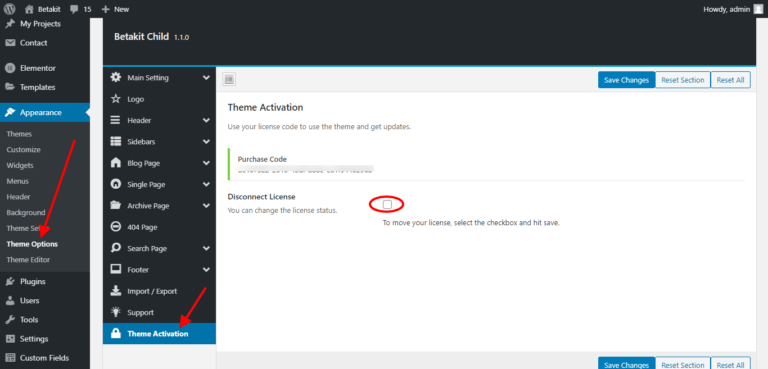Open the comments bubble icon showing 15
The image size is (768, 369).
pos(73,9)
